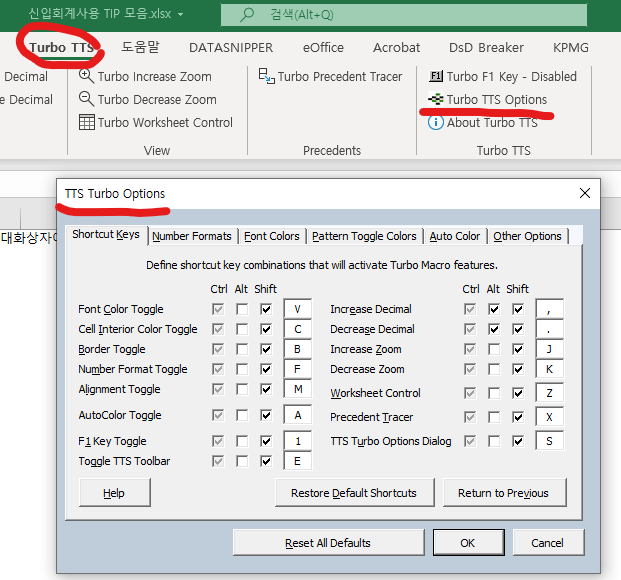Toggle Alt checkbox for Font Color Toggle

coord(242,309)
